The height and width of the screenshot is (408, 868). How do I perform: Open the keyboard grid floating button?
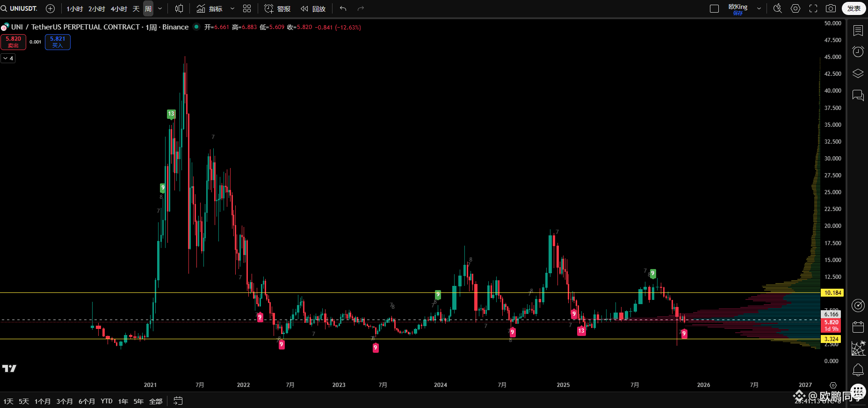point(858,392)
